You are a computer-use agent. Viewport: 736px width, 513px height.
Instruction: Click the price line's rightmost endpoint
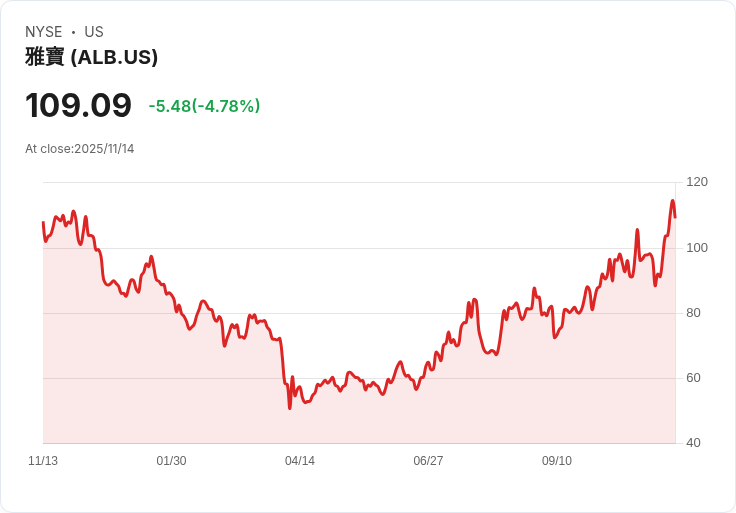[x=675, y=216]
